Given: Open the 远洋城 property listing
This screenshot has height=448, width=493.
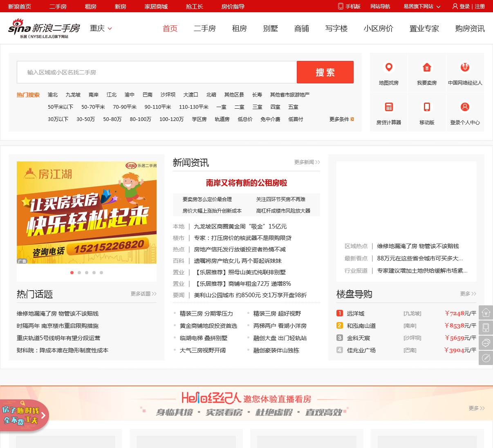Looking at the screenshot, I should 356,314.
